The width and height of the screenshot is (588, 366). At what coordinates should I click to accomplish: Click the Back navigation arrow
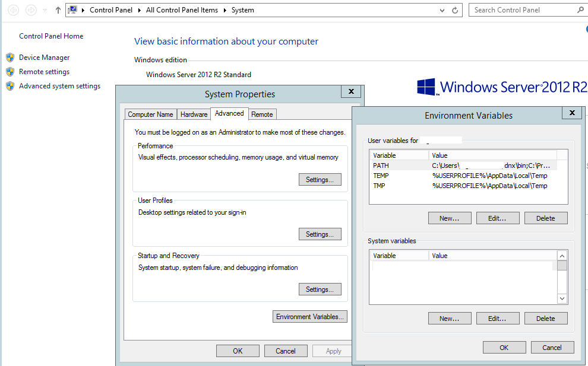coord(14,10)
